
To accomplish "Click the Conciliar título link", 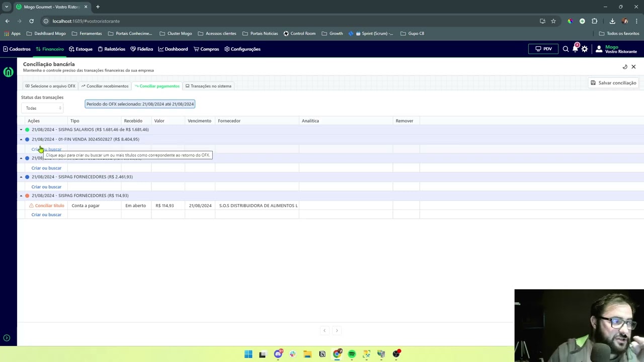I will tap(47, 206).
